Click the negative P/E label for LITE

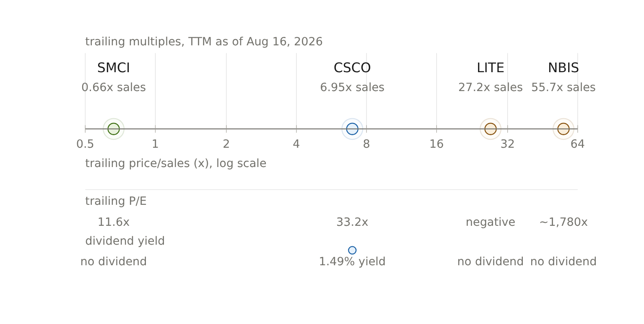click(491, 222)
